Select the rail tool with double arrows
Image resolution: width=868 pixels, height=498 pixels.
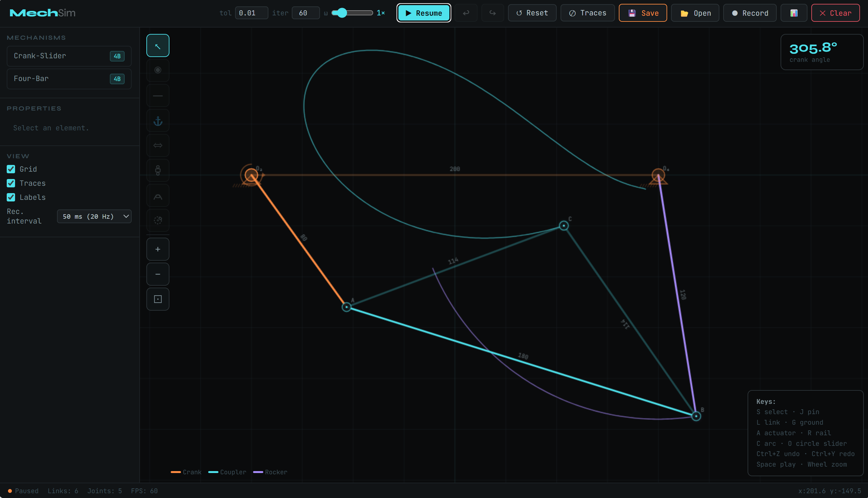pyautogui.click(x=158, y=145)
